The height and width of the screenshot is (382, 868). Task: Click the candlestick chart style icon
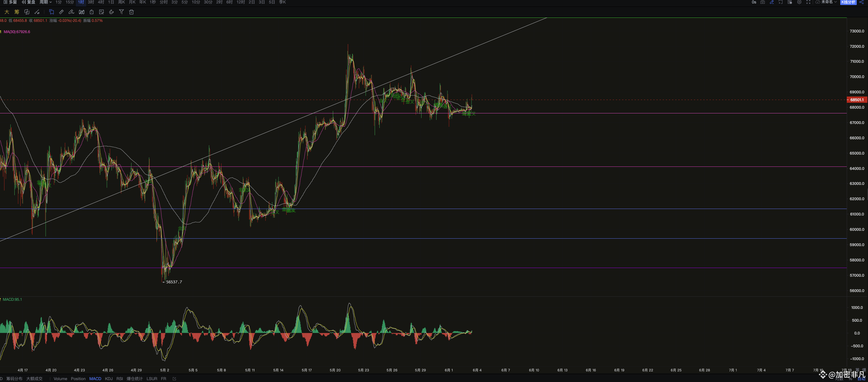[x=81, y=12]
